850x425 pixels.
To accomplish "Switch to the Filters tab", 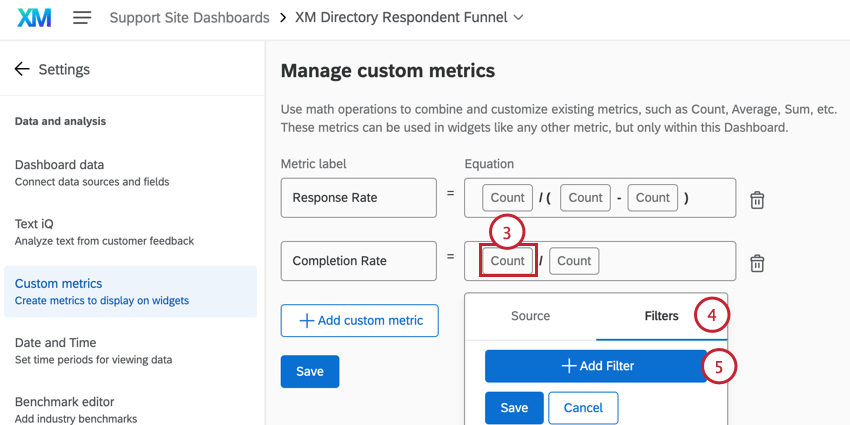I will [x=661, y=316].
